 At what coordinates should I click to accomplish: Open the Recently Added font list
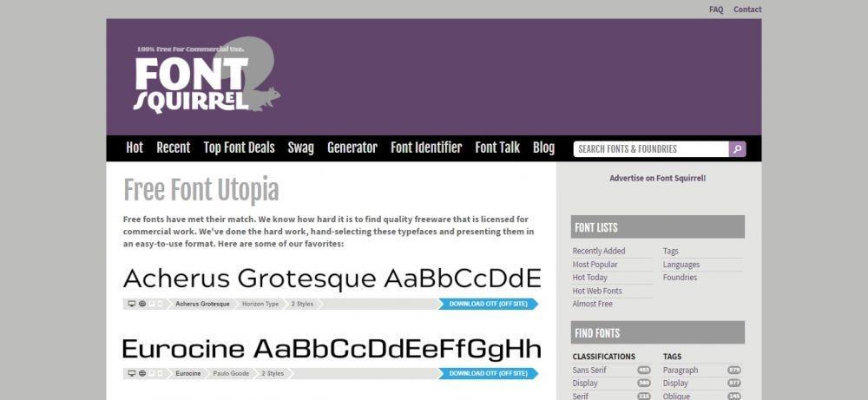click(599, 251)
